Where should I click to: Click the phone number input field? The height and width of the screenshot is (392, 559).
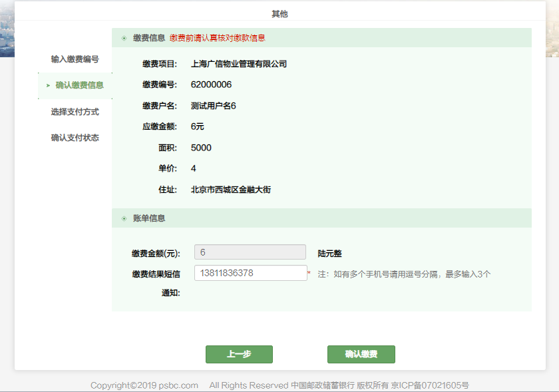tap(250, 272)
